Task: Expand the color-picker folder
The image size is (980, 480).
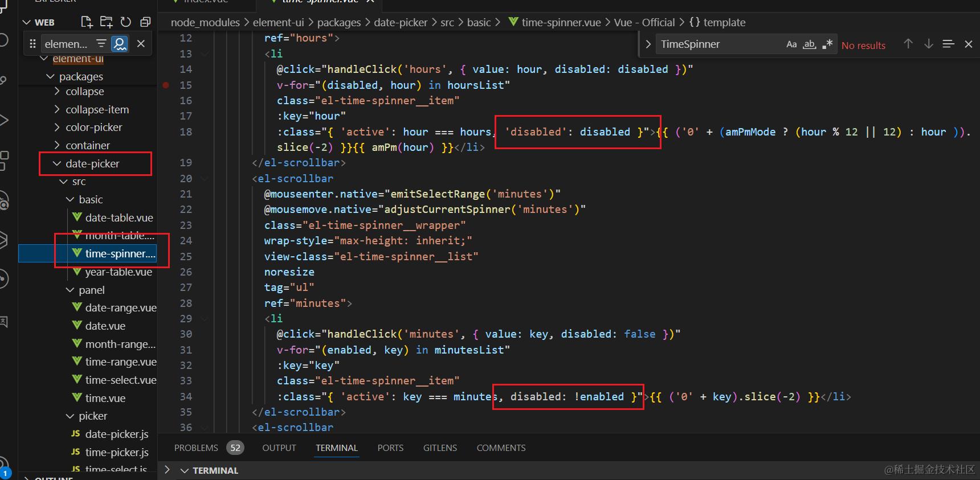Action: click(x=57, y=127)
